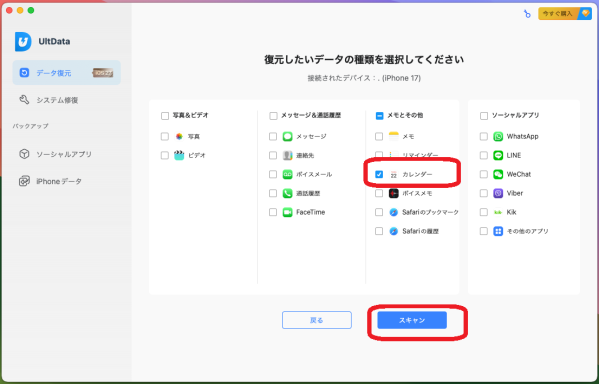Click the 復元したいデータの種類を選択してください heading
The width and height of the screenshot is (599, 384).
tap(364, 60)
